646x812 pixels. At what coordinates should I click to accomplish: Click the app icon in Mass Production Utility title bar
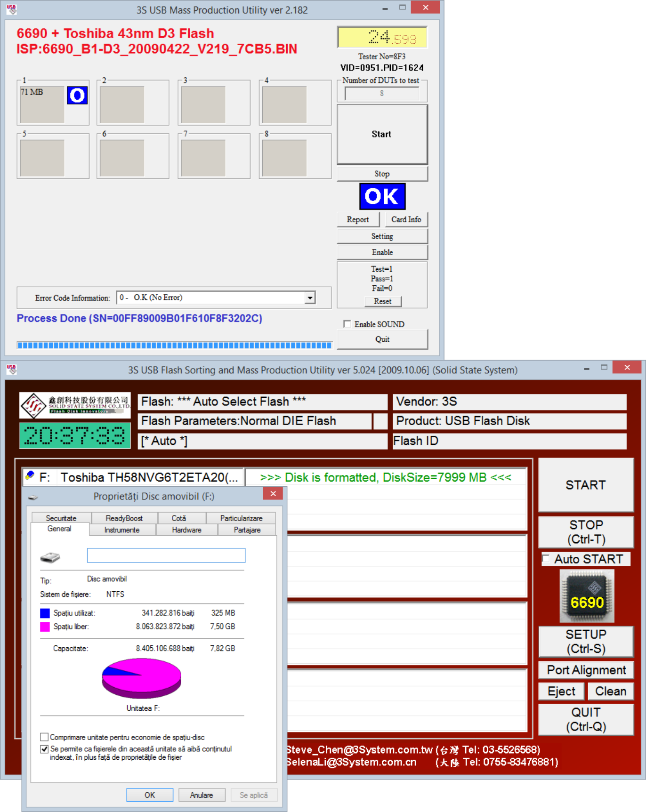coord(11,9)
